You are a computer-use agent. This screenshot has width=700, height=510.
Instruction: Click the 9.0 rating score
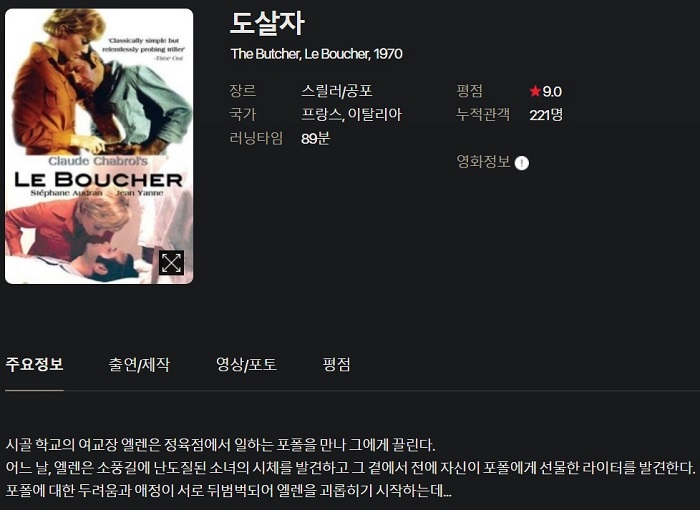coord(552,92)
